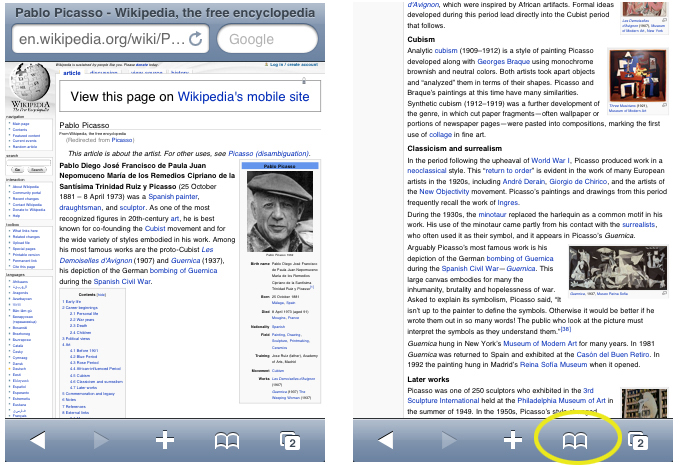Tap Pablo Picasso portrait photo in infobox
Image resolution: width=680 pixels, height=467 pixels.
pos(280,211)
